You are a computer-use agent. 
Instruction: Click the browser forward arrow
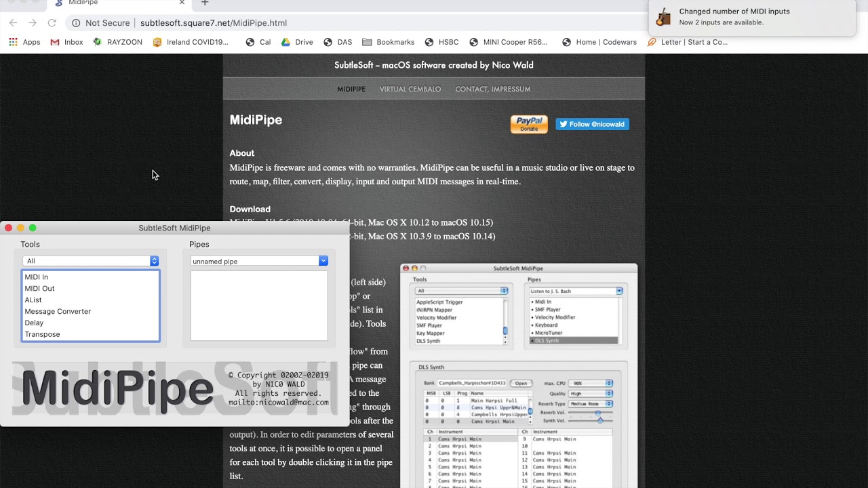(33, 23)
